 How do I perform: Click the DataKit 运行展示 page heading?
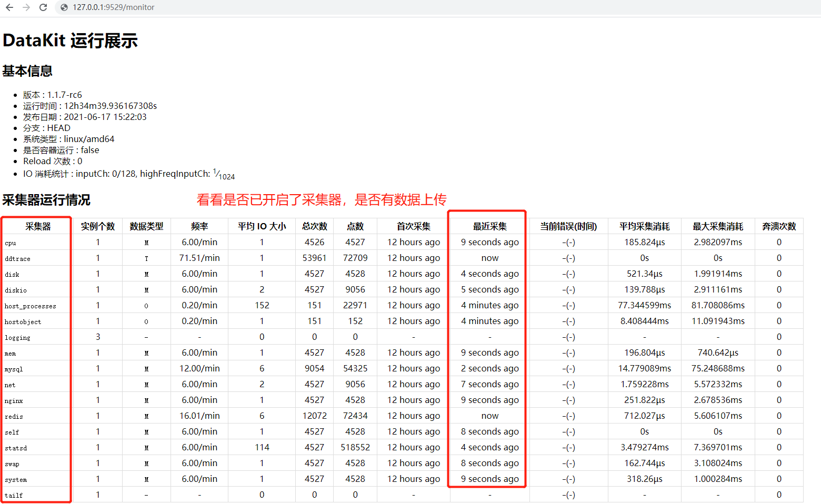tap(70, 41)
